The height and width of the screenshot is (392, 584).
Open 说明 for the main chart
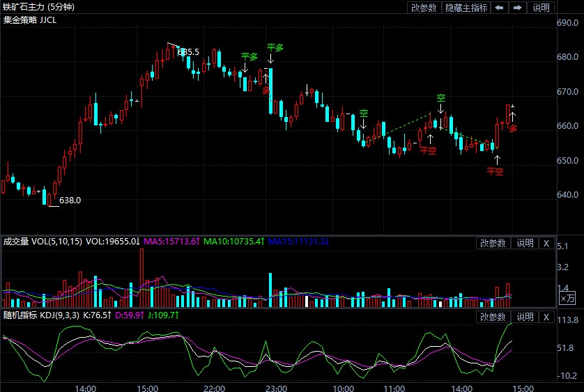[x=541, y=8]
